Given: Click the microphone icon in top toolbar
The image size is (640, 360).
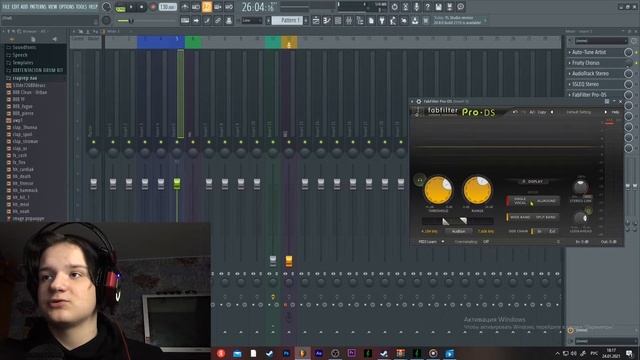Looking at the screenshot, I should (x=416, y=7).
